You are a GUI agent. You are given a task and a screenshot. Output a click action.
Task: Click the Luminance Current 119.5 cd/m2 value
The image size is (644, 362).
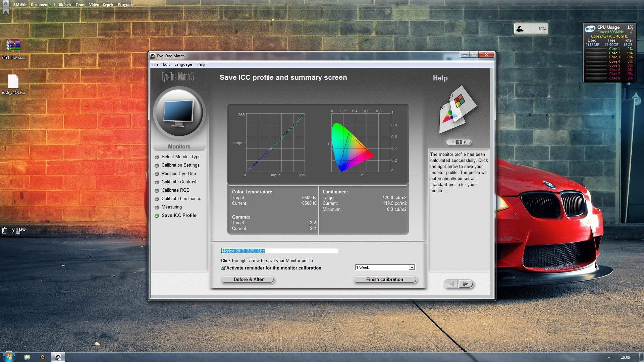pos(394,203)
